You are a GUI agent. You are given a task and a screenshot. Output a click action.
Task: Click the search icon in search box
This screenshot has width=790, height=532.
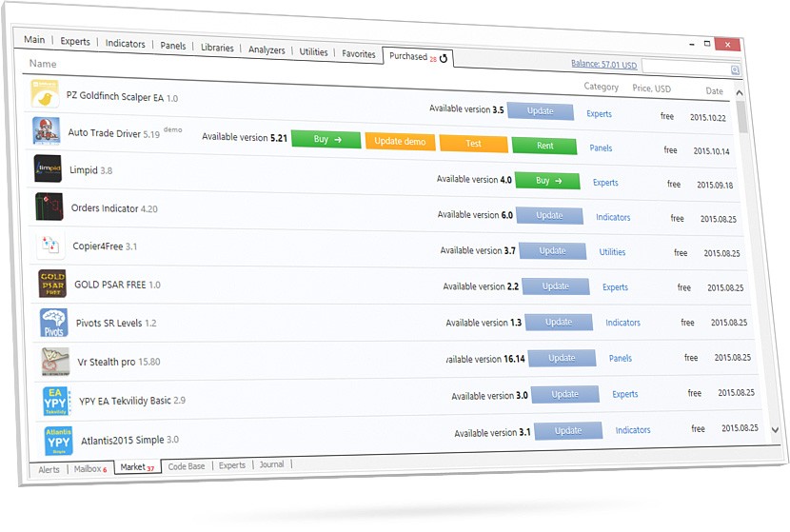pyautogui.click(x=735, y=69)
